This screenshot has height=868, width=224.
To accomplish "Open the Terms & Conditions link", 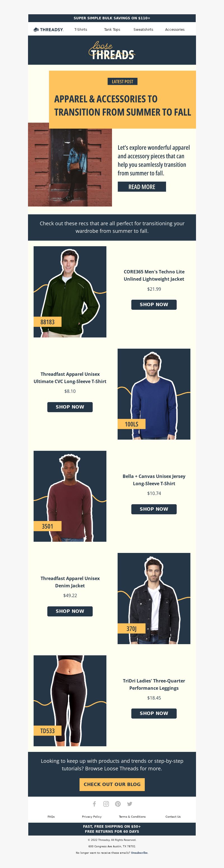I will pyautogui.click(x=132, y=817).
